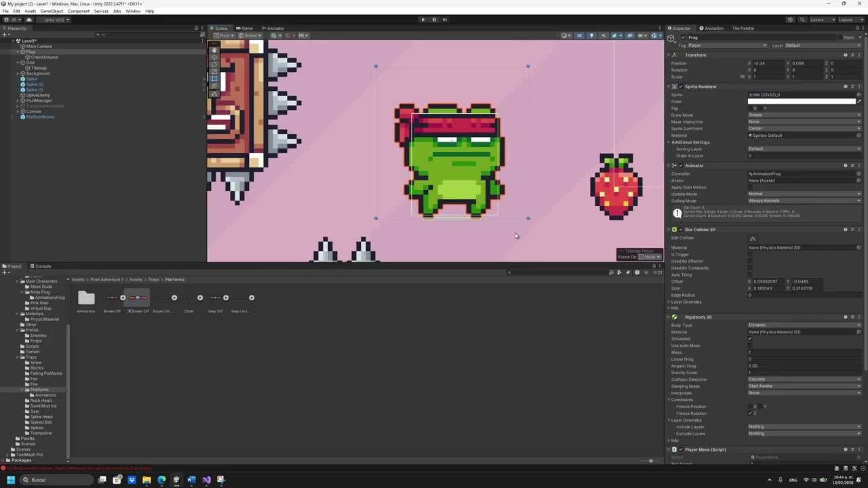The height and width of the screenshot is (488, 868).
Task: Pick color with the eyedropper icon
Action: pyautogui.click(x=859, y=102)
